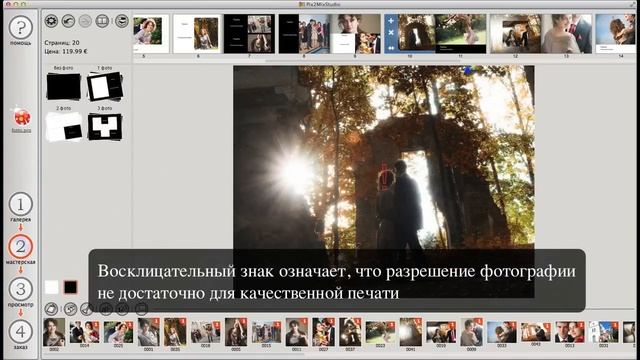Viewport: 640px width, 360px height.
Task: Select step 2 Мастерская
Action: [x=20, y=247]
